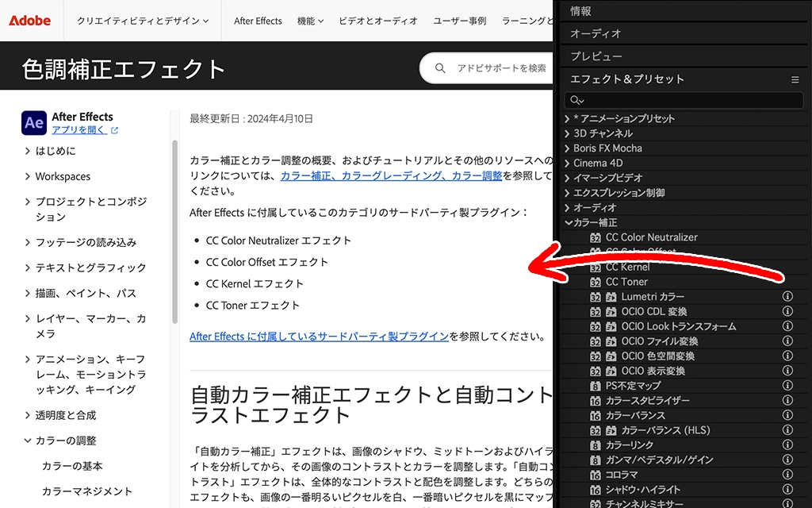Viewport: 812px width, 508px height.
Task: Click the 16-bit badge beside コロラマ
Action: pos(596,475)
